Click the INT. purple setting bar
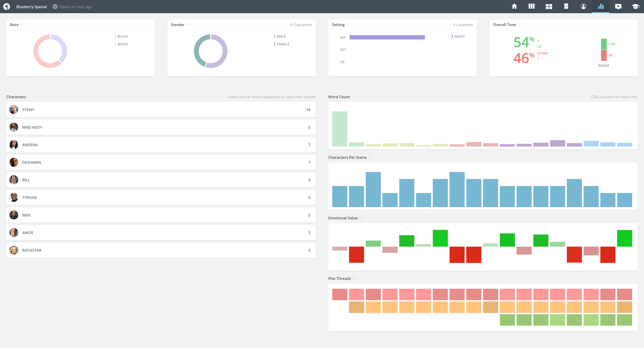 387,37
